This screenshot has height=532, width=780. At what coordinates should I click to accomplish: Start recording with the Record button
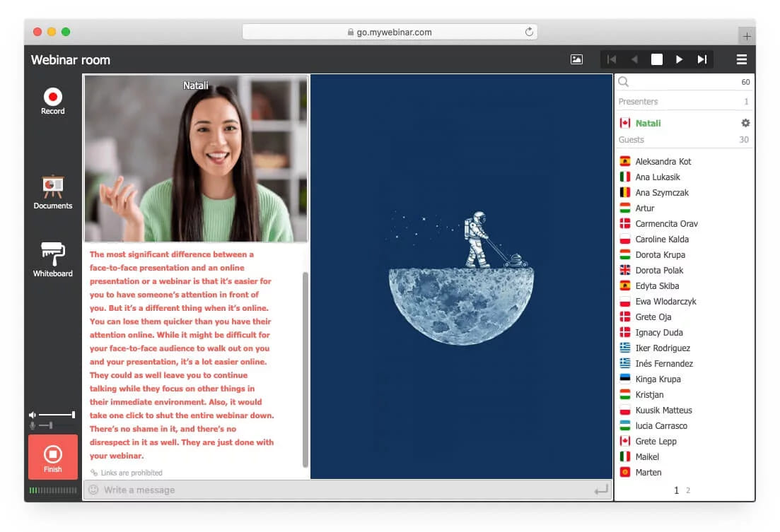click(x=53, y=101)
